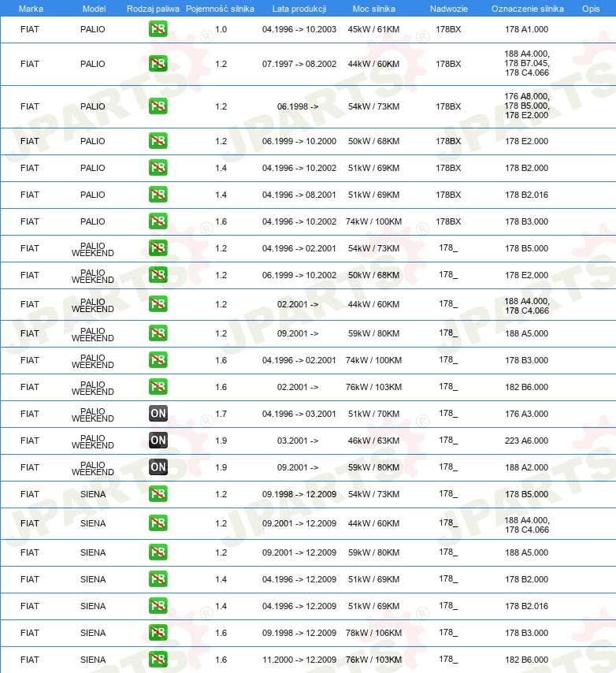Click petrol icon in Palio Weekend 178 B3.000 row
The image size is (616, 673).
click(158, 359)
